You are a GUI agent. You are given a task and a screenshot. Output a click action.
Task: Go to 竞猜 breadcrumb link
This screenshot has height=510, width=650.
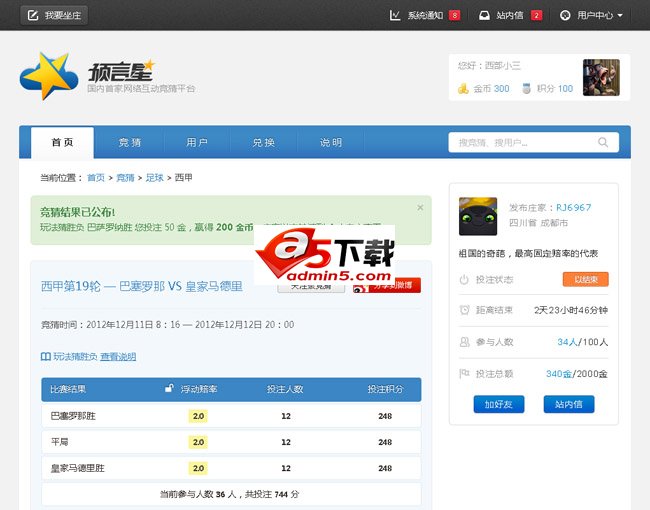coord(125,178)
